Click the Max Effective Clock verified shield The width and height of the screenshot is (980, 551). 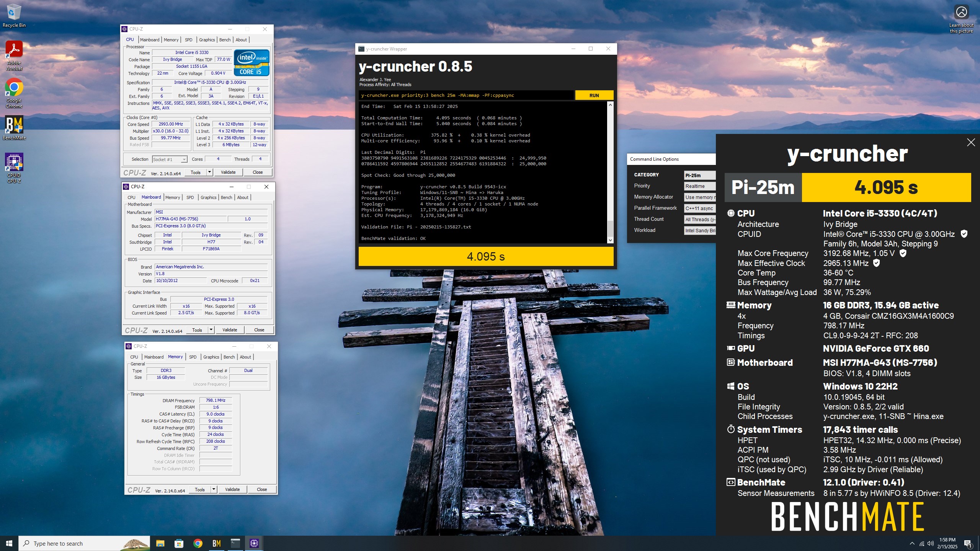[x=876, y=263]
